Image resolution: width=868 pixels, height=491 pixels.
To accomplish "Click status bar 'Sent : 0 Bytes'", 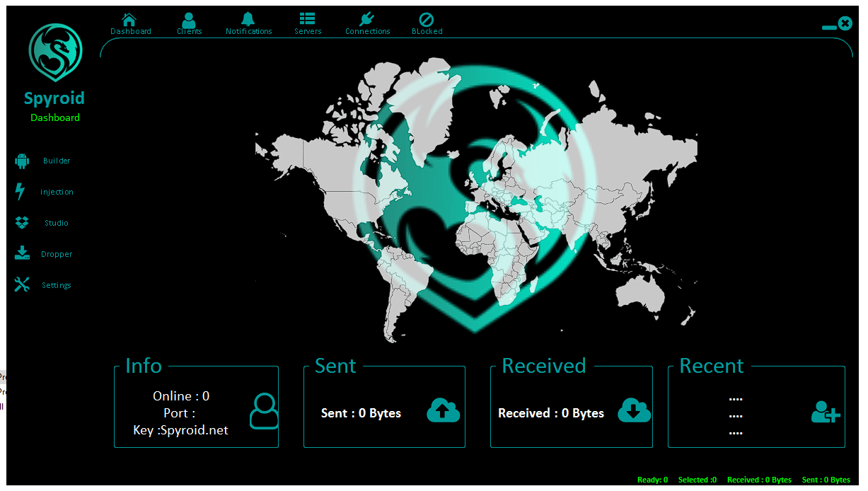I will [826, 480].
